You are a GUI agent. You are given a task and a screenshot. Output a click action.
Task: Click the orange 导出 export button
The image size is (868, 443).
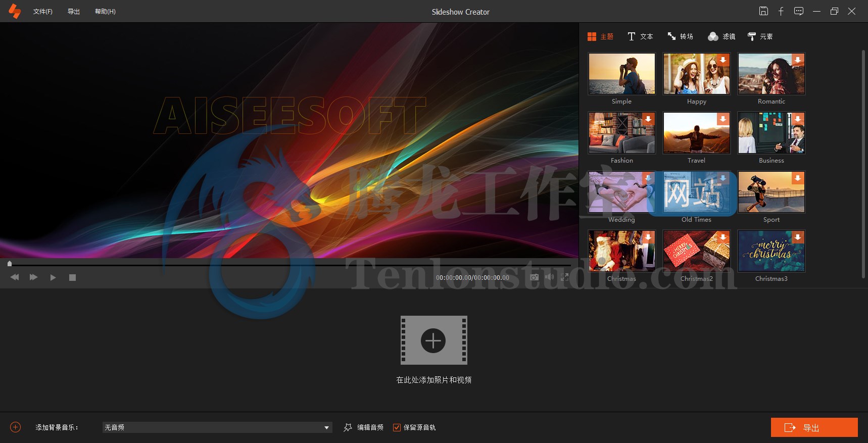coord(814,427)
